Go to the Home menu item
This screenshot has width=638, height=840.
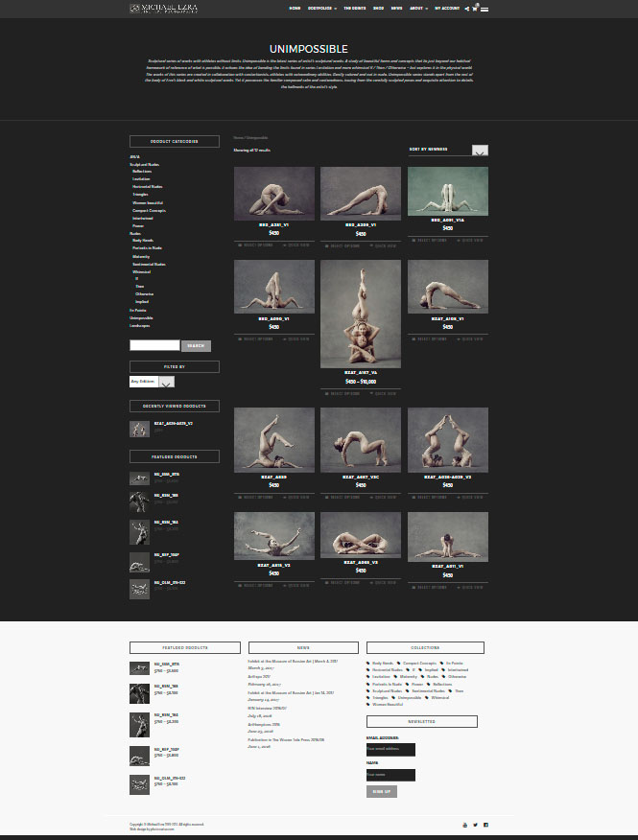click(295, 9)
